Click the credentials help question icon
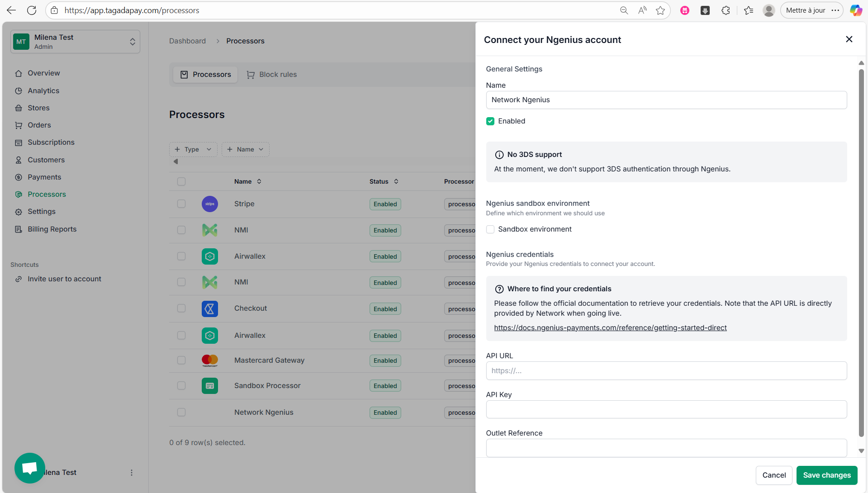 [x=499, y=289]
